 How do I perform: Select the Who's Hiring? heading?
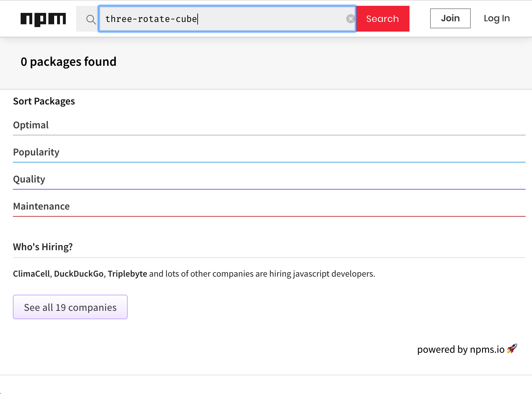pyautogui.click(x=43, y=247)
